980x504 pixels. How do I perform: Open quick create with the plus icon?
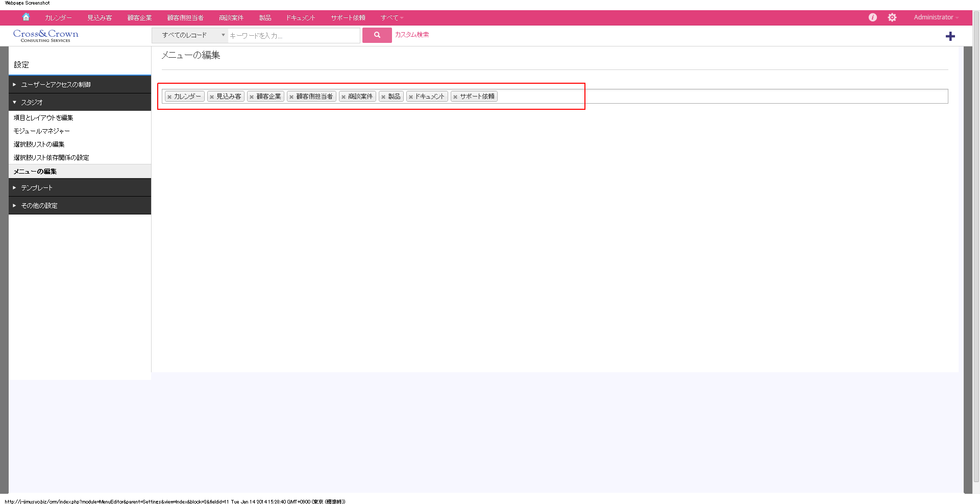pyautogui.click(x=951, y=36)
